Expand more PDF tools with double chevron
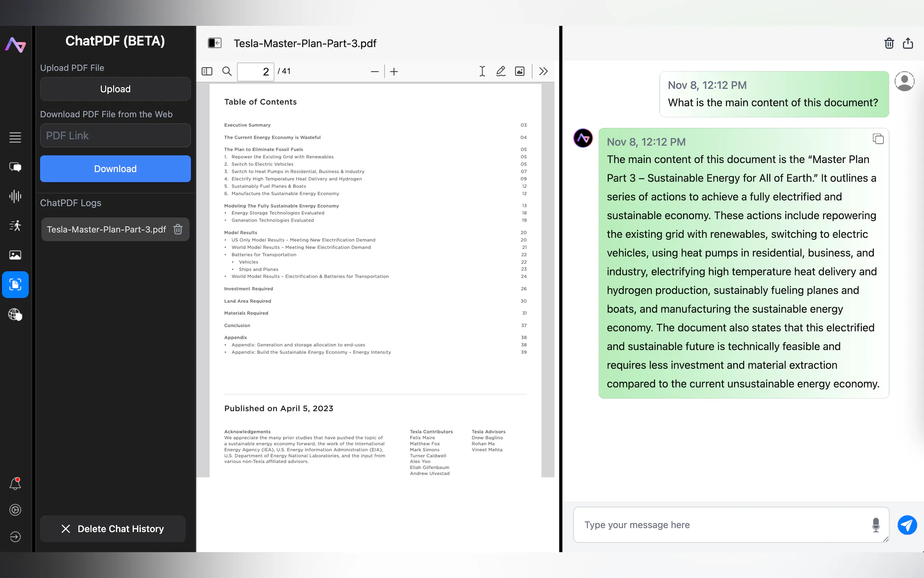Screen dimensions: 924x578 543,71
